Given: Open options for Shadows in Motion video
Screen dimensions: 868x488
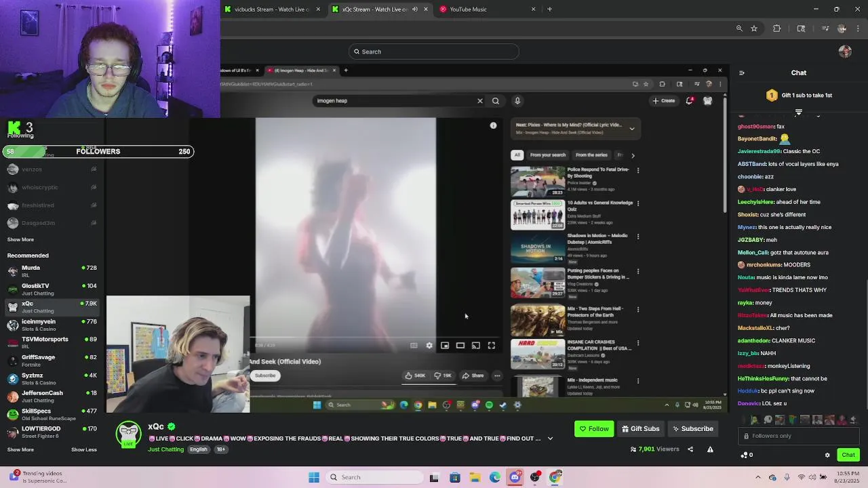Looking at the screenshot, I should (x=638, y=237).
